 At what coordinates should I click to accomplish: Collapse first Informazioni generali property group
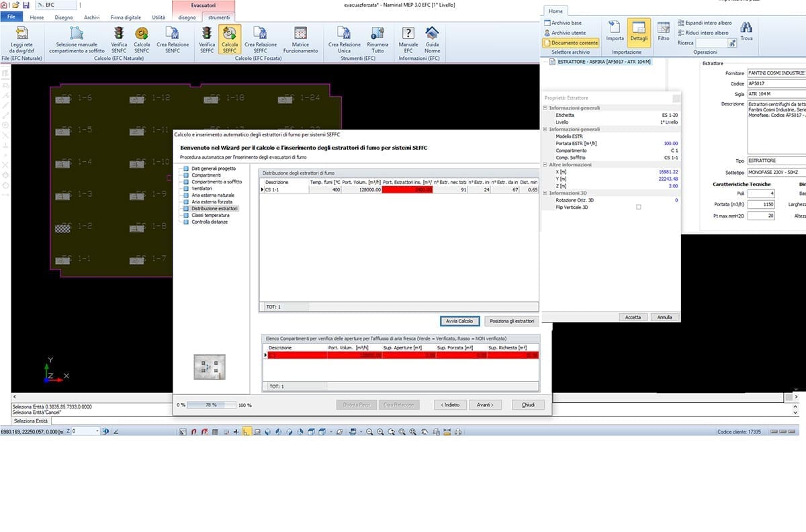tap(545, 107)
